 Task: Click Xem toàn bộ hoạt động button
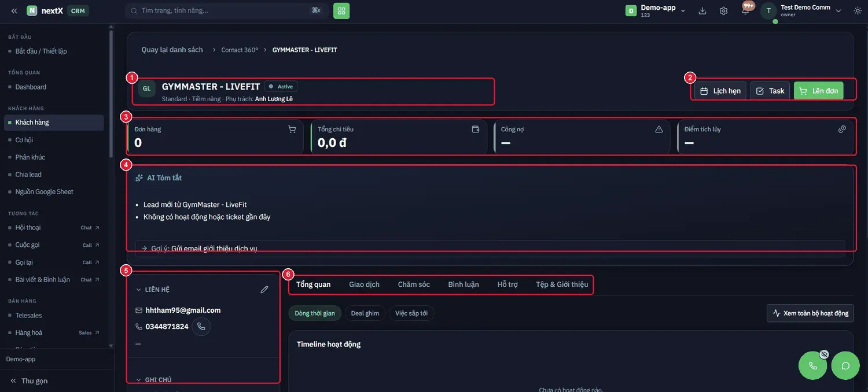tap(810, 313)
